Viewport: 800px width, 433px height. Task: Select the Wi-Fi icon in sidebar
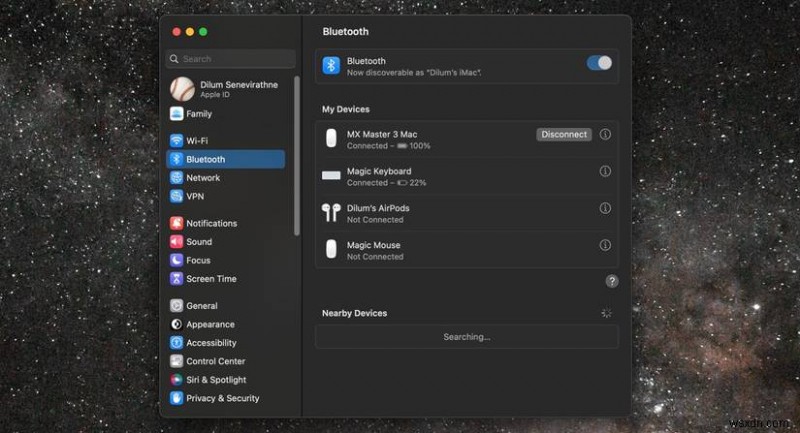pos(177,141)
